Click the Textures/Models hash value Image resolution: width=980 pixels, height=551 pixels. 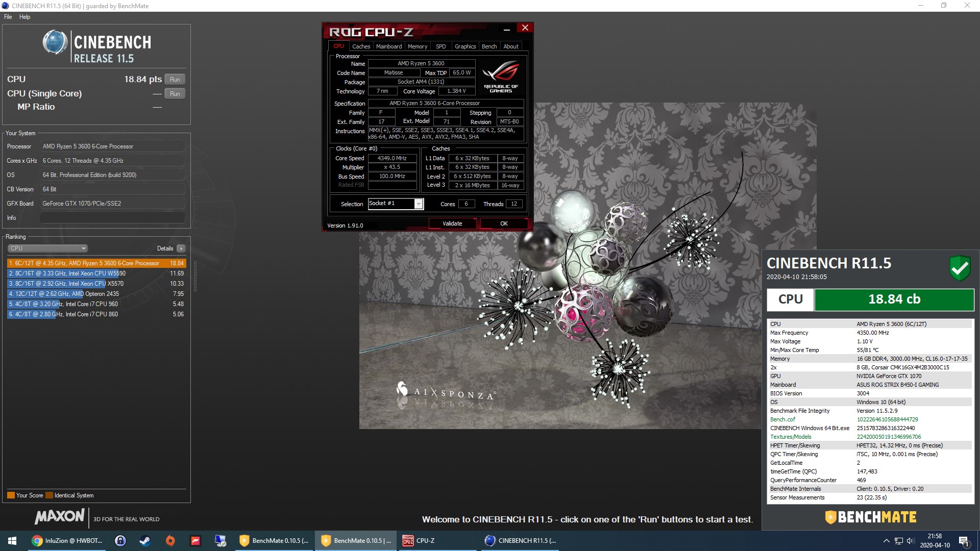(x=889, y=437)
